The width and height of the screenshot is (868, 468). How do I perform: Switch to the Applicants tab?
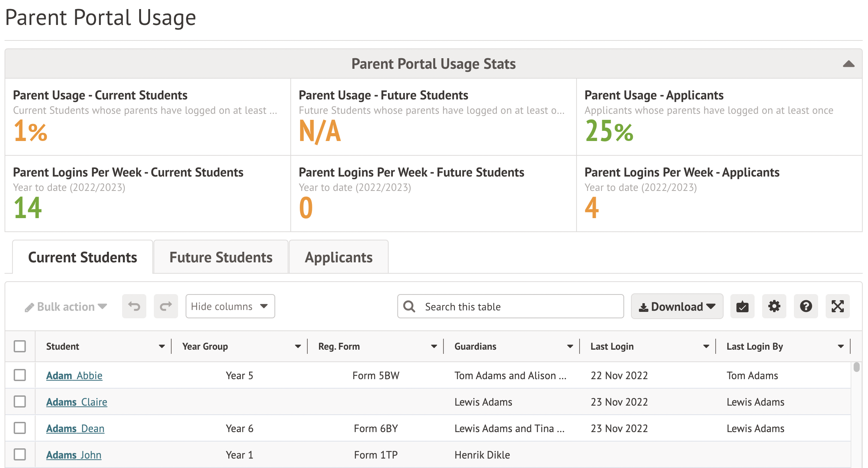click(x=338, y=257)
